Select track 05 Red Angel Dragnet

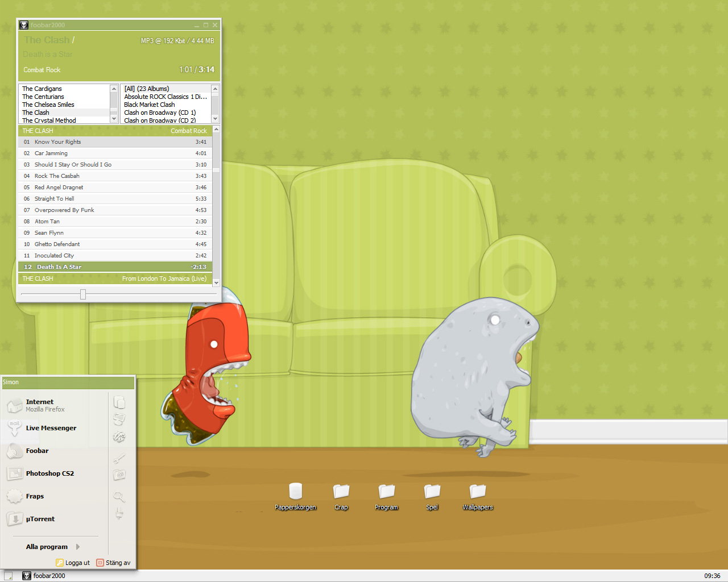115,188
